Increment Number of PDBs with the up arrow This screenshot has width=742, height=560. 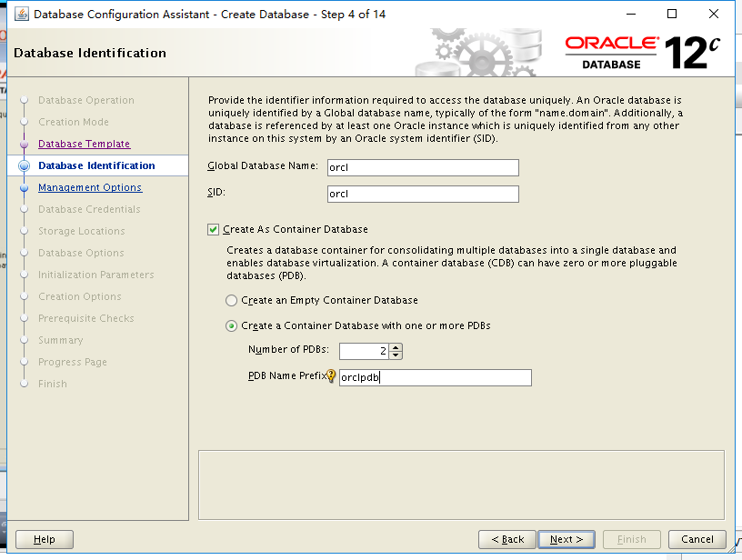[x=395, y=347]
